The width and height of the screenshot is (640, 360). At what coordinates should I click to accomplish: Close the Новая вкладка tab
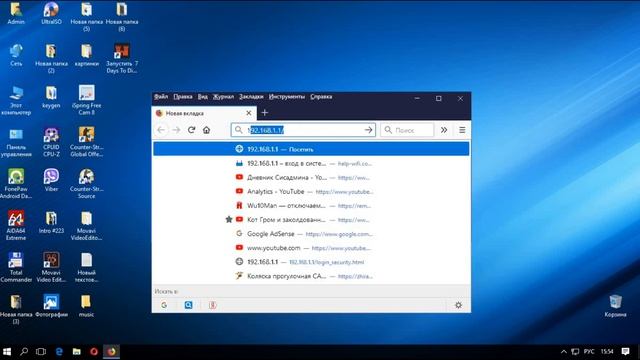(249, 113)
